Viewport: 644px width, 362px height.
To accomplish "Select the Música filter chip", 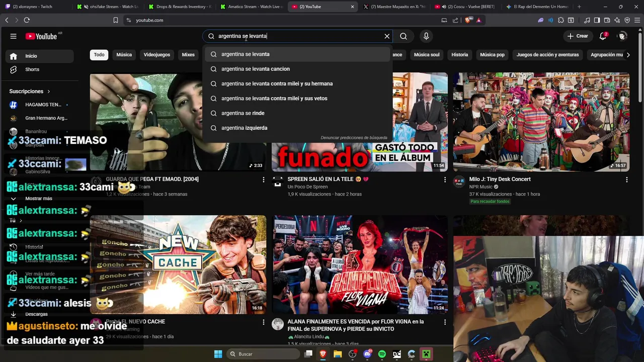I will pyautogui.click(x=124, y=55).
